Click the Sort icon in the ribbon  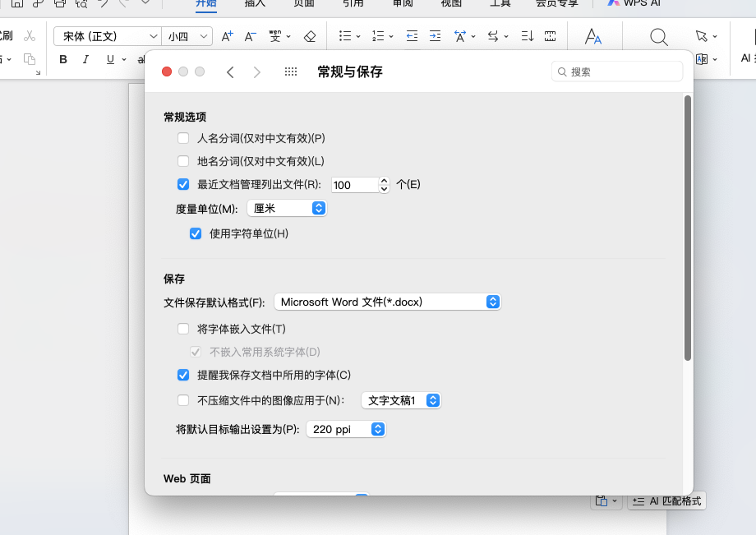point(528,36)
